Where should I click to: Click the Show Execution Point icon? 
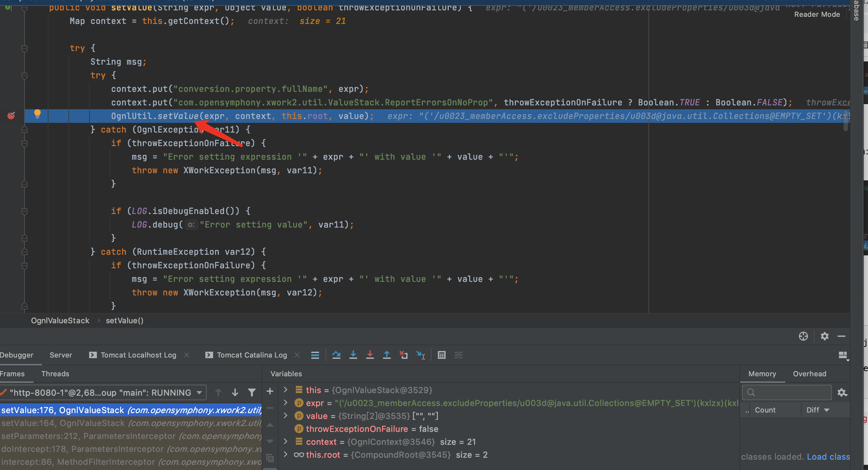pyautogui.click(x=315, y=355)
